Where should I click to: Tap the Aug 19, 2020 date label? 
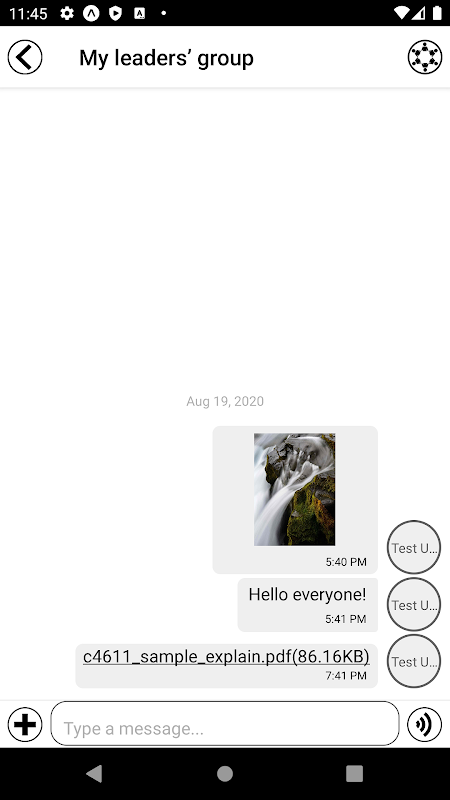(225, 401)
